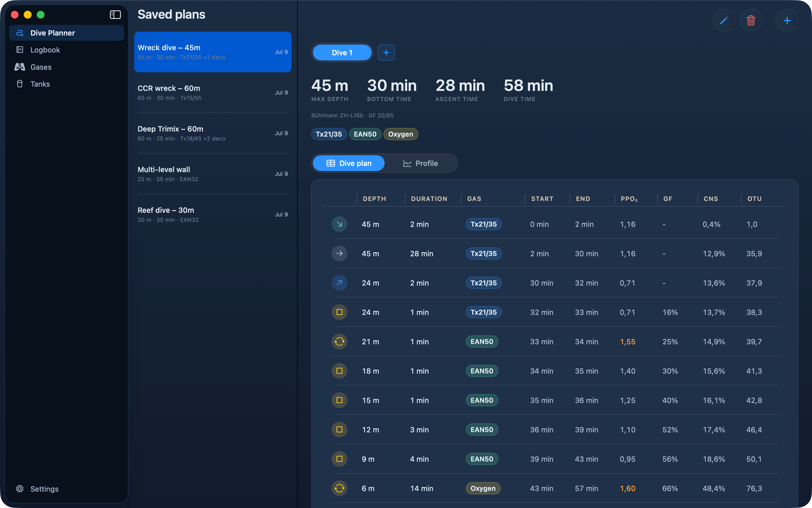Click descent arrow icon in first 45 m row
The width and height of the screenshot is (812, 508).
339,224
